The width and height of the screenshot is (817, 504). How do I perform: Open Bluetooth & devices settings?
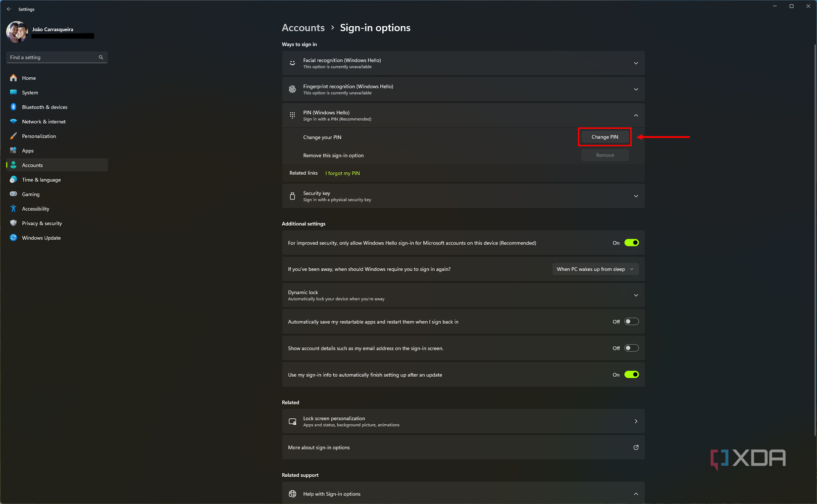pos(45,107)
